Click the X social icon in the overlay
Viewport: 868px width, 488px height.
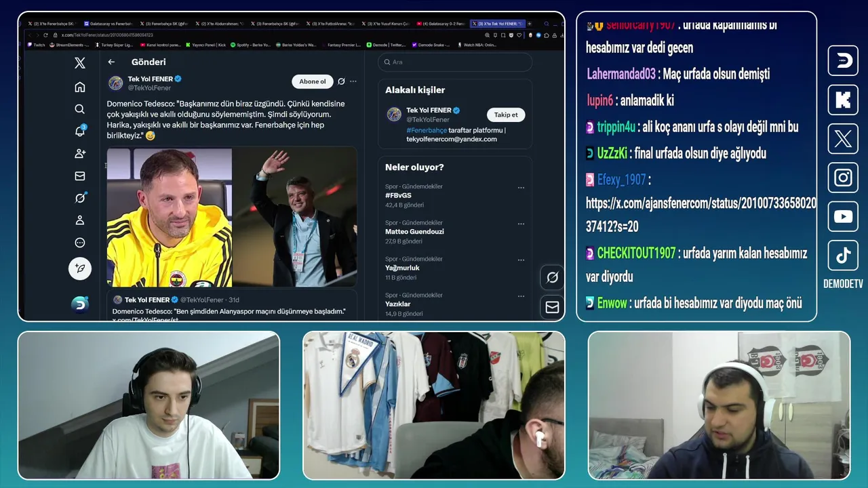pos(843,139)
